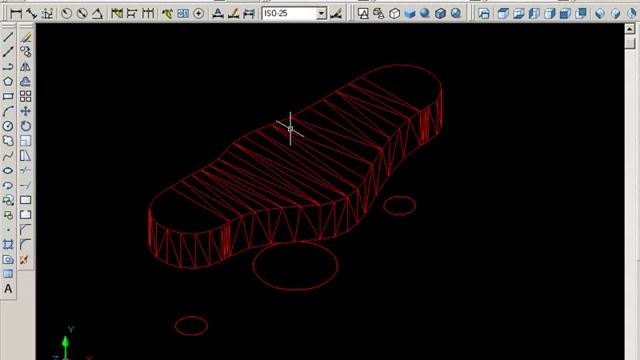Select the Arc tool
The image size is (640, 360).
click(x=8, y=111)
